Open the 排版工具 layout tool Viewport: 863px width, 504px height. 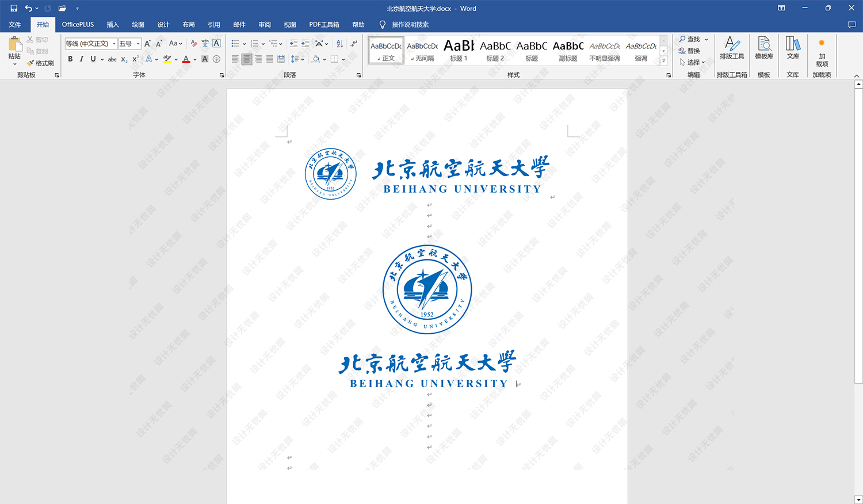732,48
